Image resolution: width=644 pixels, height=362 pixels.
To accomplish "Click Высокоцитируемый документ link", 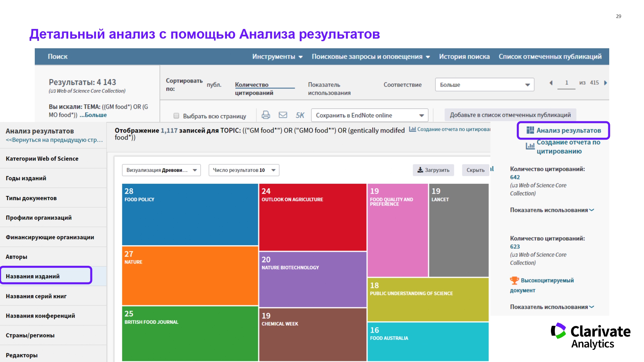I will tap(542, 285).
